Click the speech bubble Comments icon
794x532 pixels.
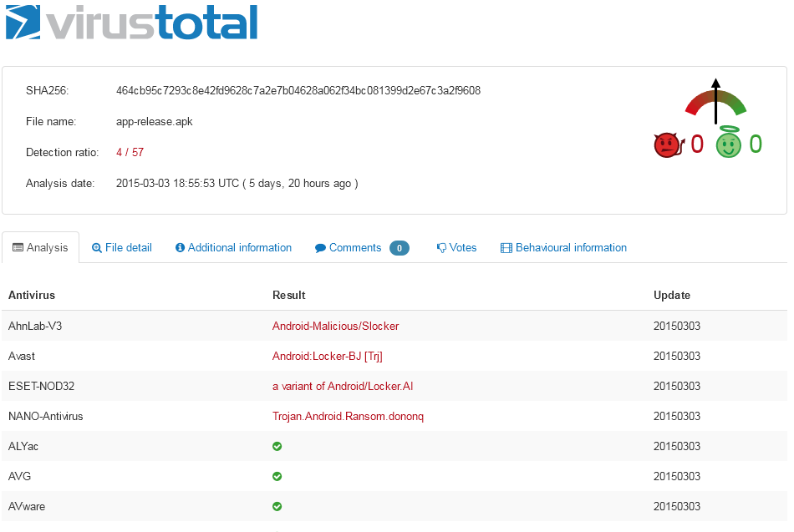click(320, 248)
